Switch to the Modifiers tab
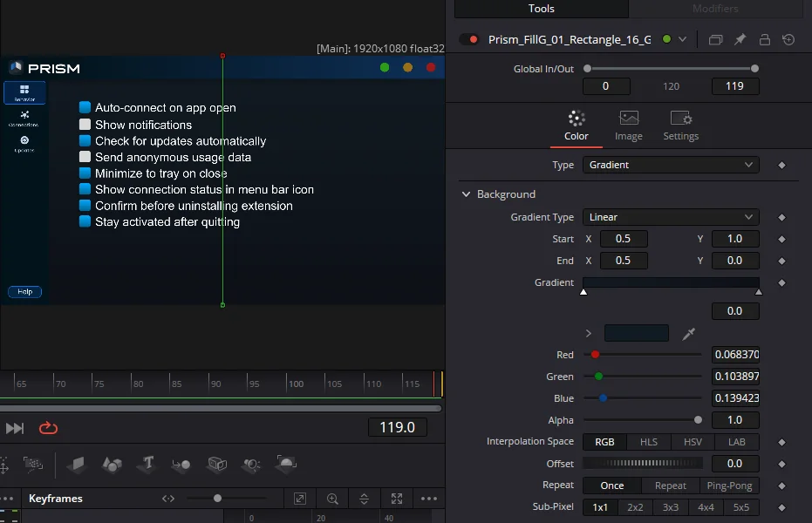 pos(715,9)
